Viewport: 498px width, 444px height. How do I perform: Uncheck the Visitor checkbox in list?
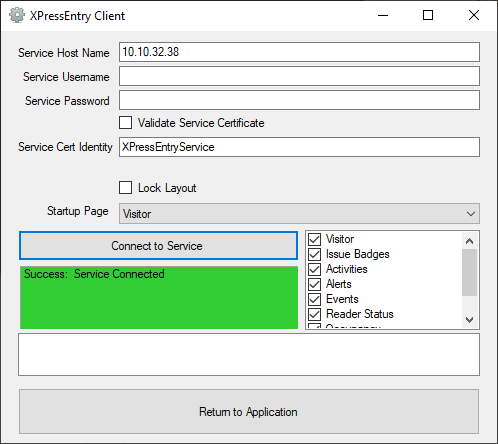(x=314, y=239)
